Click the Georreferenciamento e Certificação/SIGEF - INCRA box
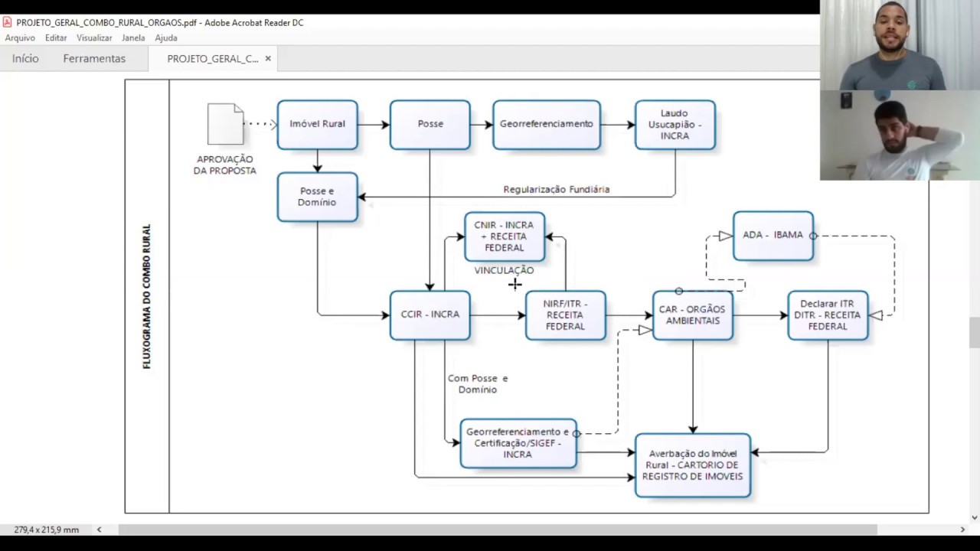The width and height of the screenshot is (980, 551). [518, 443]
